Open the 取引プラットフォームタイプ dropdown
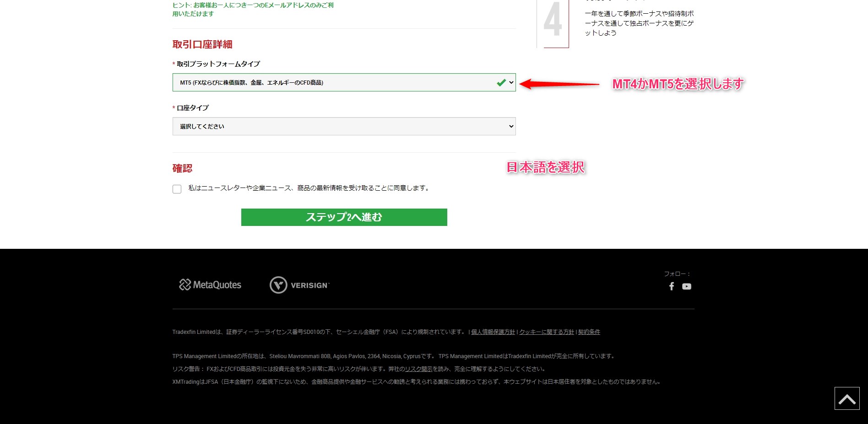Screen dimensions: 868x424 click(344, 82)
